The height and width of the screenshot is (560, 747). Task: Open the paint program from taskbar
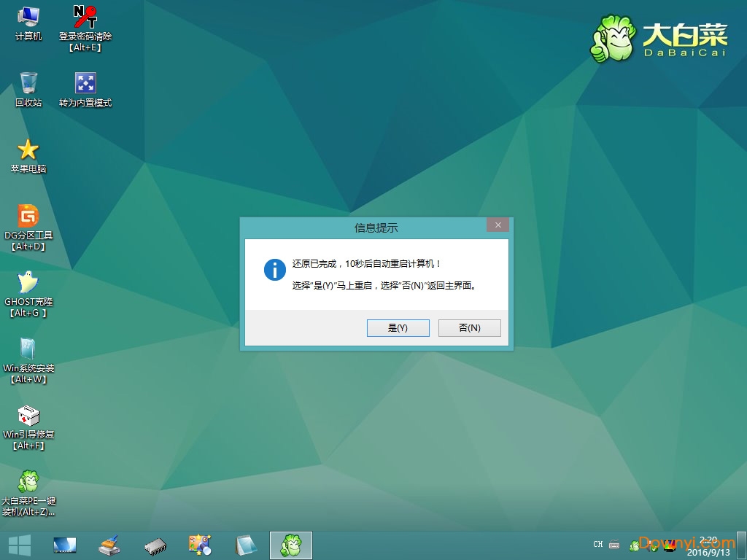tap(199, 545)
